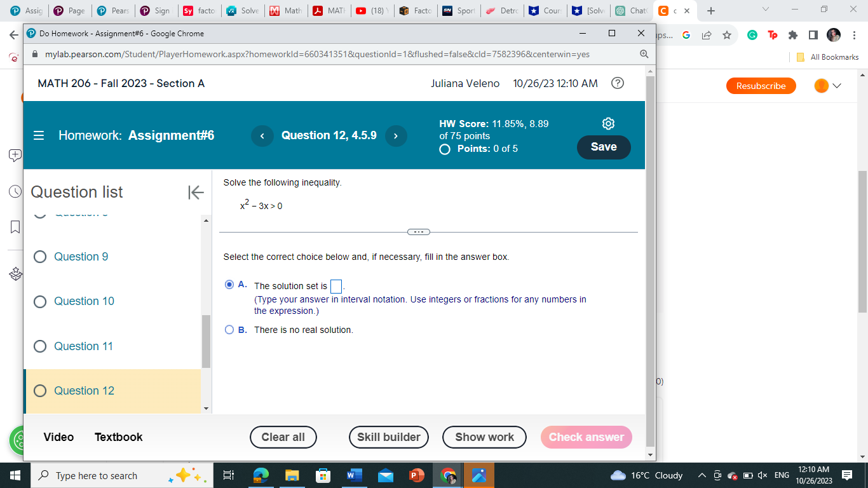This screenshot has width=868, height=488.
Task: Click the Check answer button
Action: (587, 437)
